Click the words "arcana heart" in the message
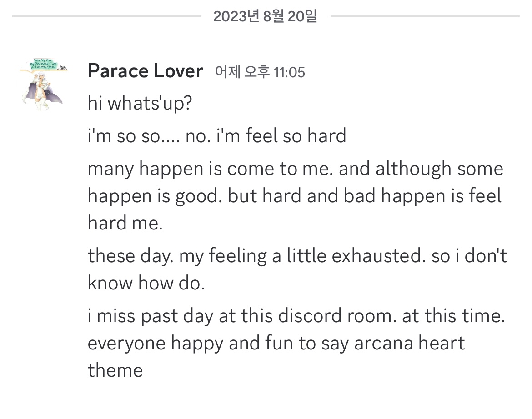This screenshot has height=419, width=532. tap(409, 343)
